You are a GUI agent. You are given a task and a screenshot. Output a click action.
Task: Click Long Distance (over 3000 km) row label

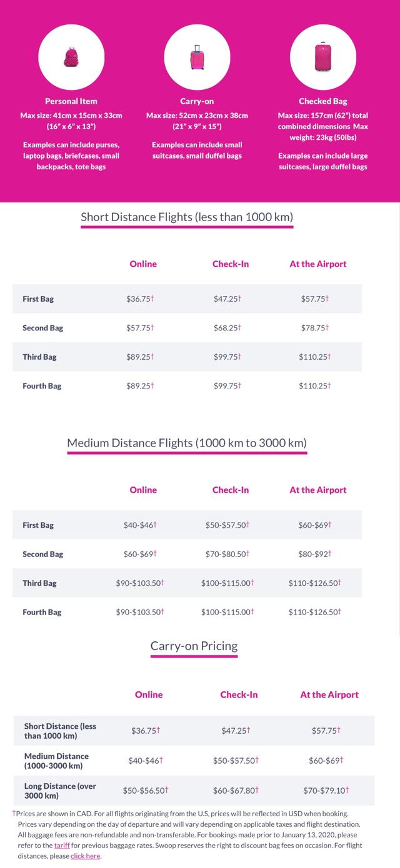[x=60, y=791]
